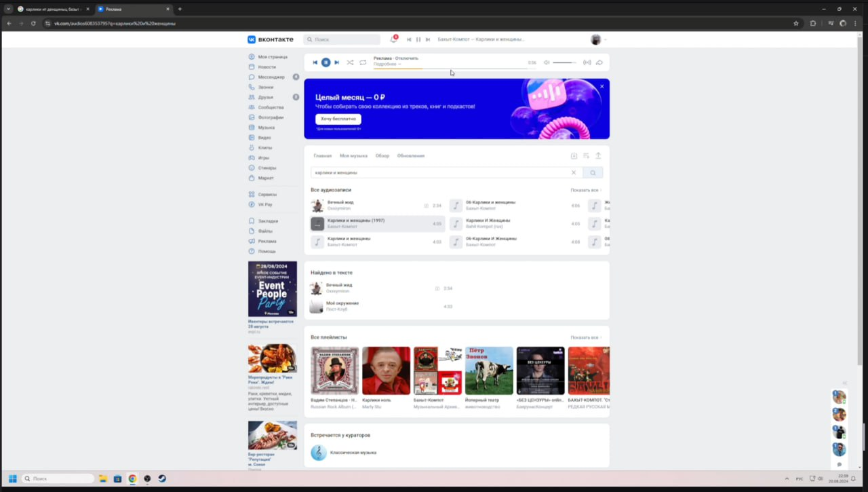The image size is (868, 492).
Task: Click the "Закладки" sidebar icon
Action: [x=252, y=221]
